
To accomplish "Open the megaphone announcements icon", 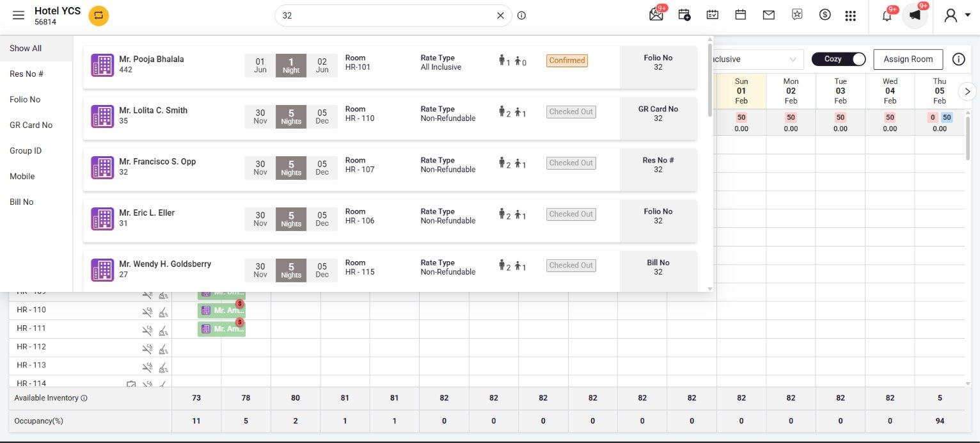I will click(915, 15).
